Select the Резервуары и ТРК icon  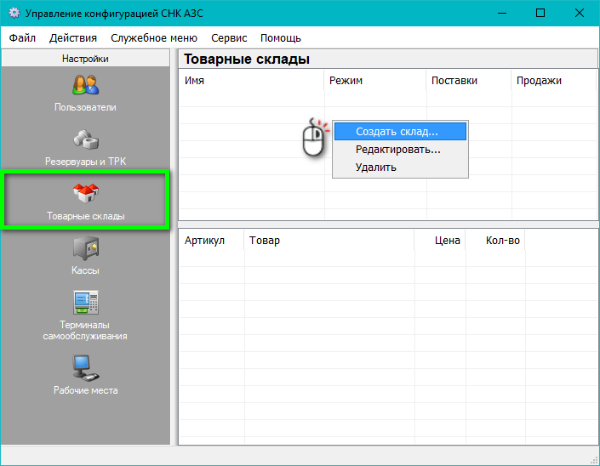(x=85, y=139)
